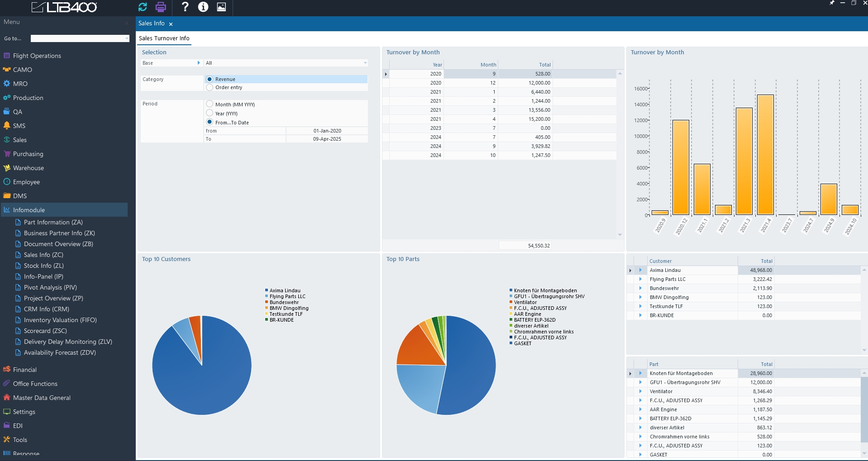Switch to Sales Turnover Info tab
This screenshot has height=461, width=868.
[164, 38]
